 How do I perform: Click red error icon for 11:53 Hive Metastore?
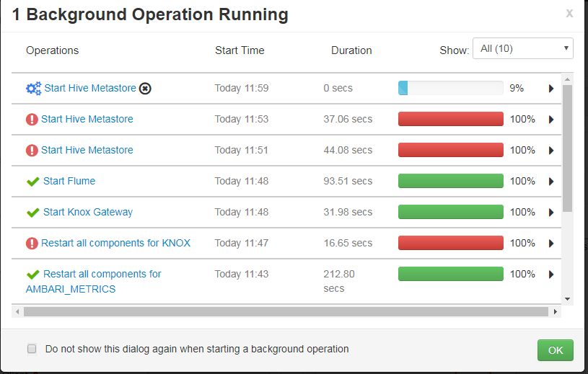[32, 120]
